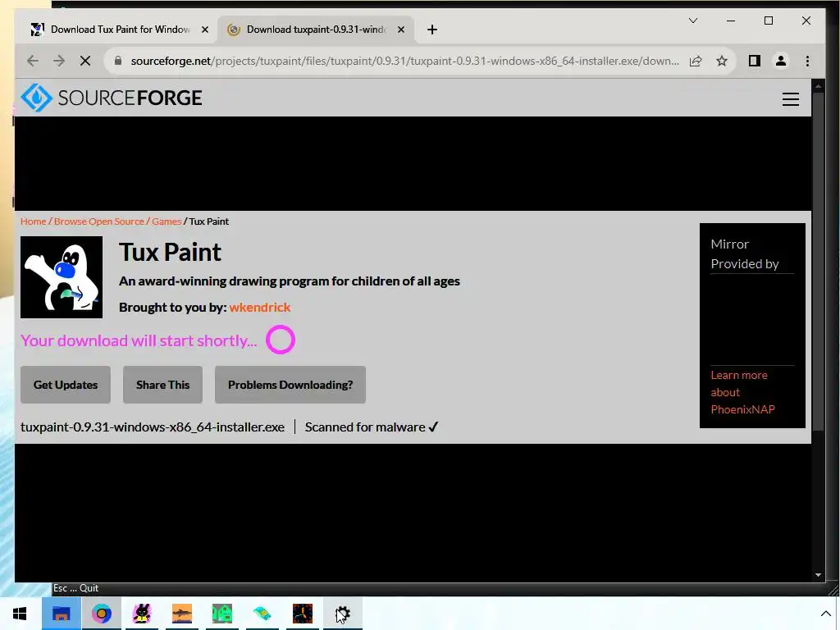Switch to Chrome in the taskbar
Image resolution: width=840 pixels, height=630 pixels.
point(101,614)
